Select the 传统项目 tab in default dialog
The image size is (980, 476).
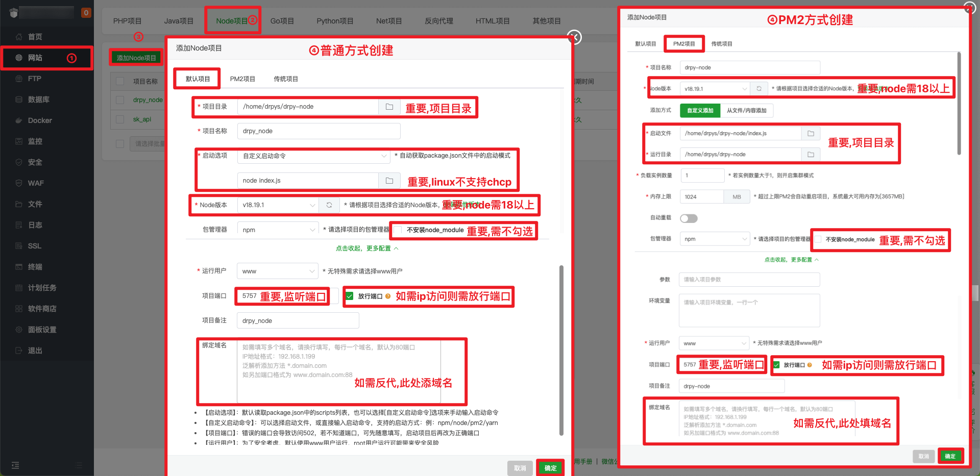(x=285, y=79)
